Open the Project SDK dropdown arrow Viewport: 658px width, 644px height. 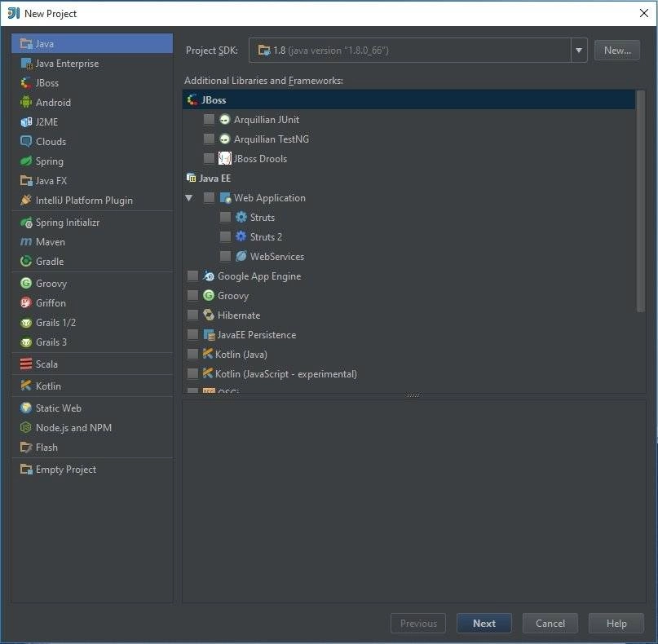coord(579,51)
